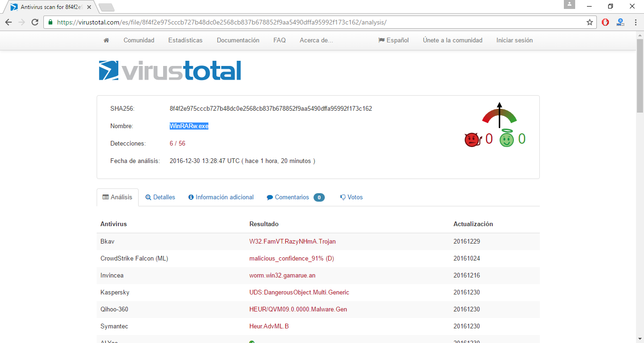The width and height of the screenshot is (644, 343).
Task: Click the address bar URL field
Action: [321, 22]
